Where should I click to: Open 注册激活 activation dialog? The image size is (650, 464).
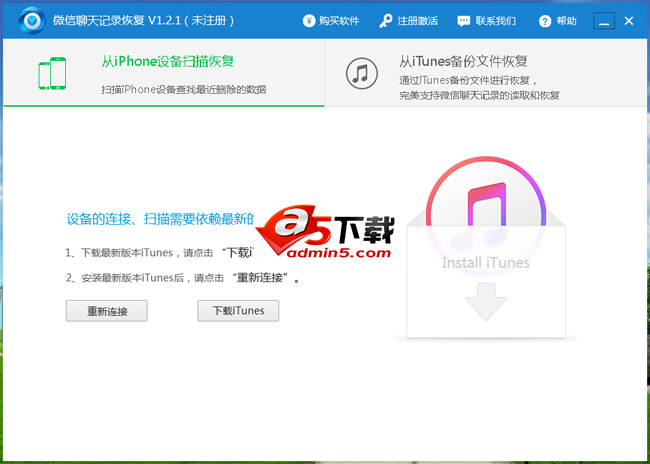coord(417,21)
